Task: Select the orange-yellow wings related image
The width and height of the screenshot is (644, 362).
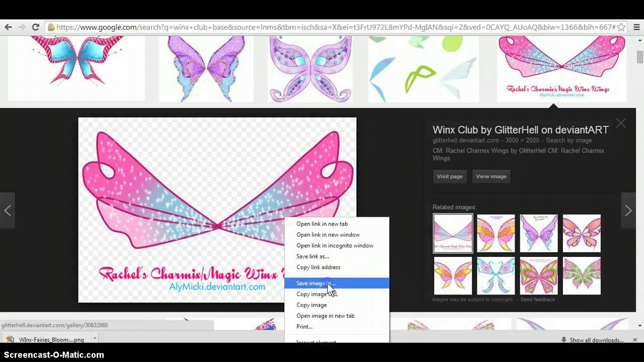Action: pos(496,233)
